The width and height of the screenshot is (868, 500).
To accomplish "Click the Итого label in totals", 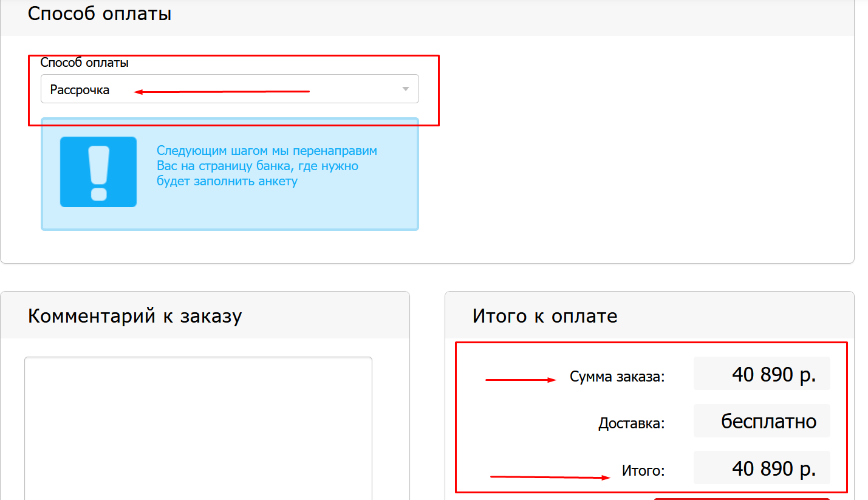I will (x=643, y=470).
